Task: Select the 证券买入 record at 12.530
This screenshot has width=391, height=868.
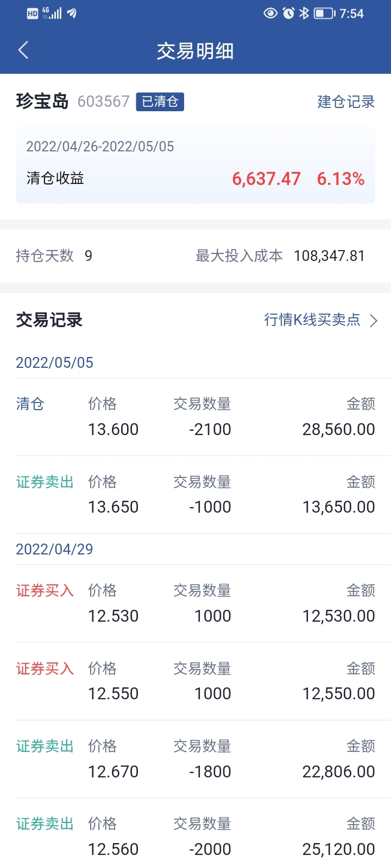Action: (x=195, y=603)
